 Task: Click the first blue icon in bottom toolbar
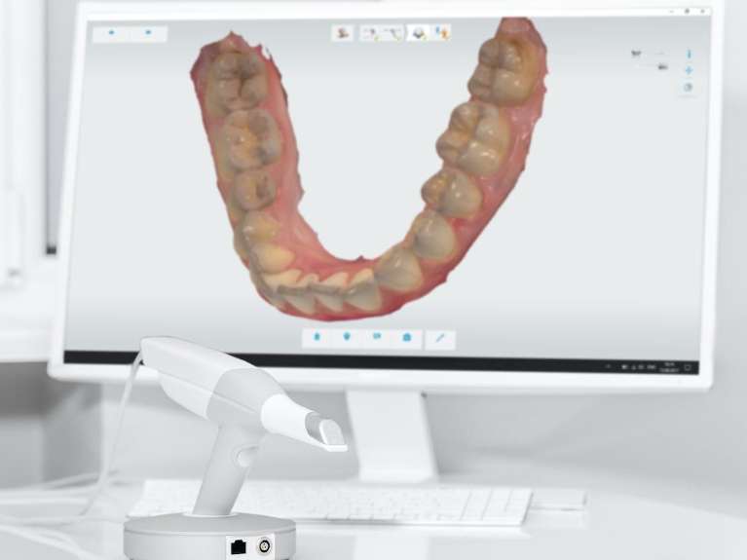tap(316, 338)
